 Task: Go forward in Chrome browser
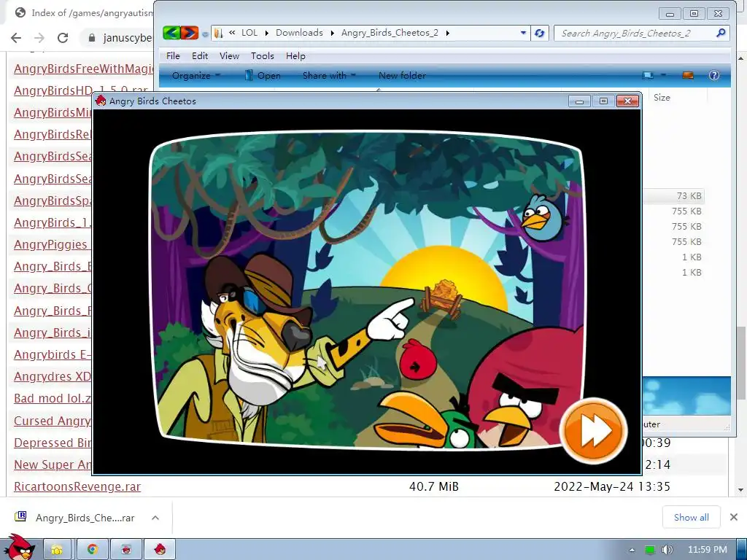click(x=39, y=38)
